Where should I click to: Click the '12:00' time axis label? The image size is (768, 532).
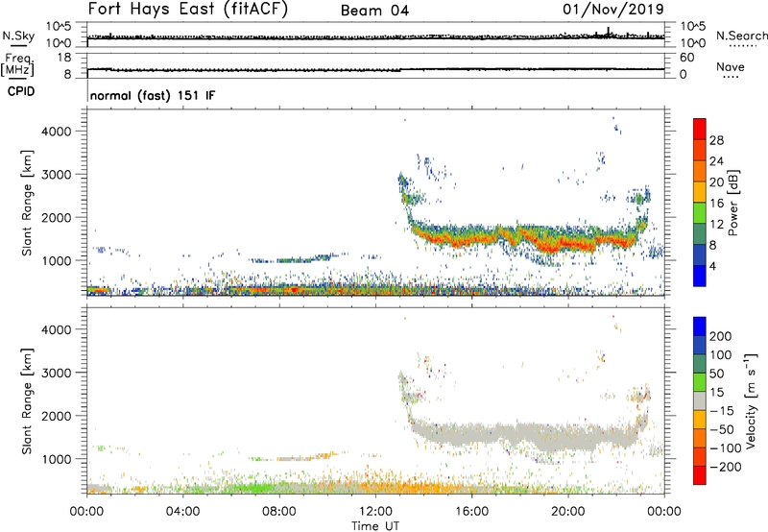click(375, 512)
